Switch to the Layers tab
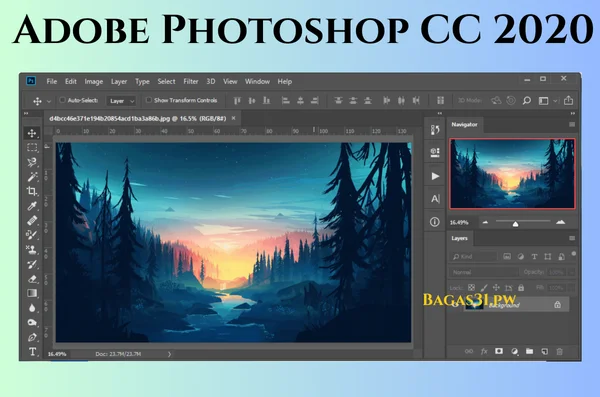The width and height of the screenshot is (600, 397). [460, 238]
